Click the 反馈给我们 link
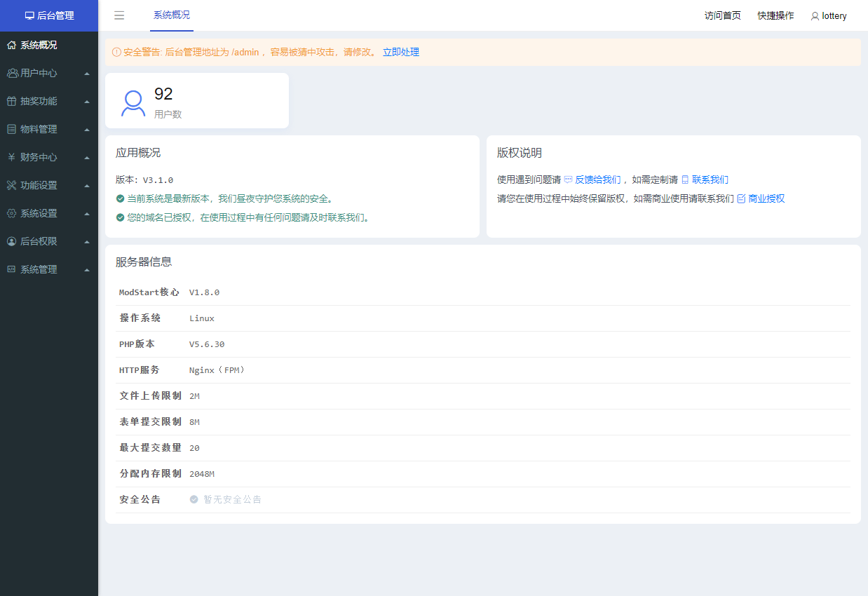 [598, 180]
